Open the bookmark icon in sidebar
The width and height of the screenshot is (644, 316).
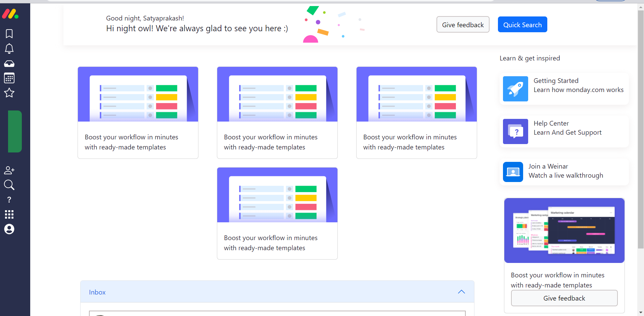(9, 34)
